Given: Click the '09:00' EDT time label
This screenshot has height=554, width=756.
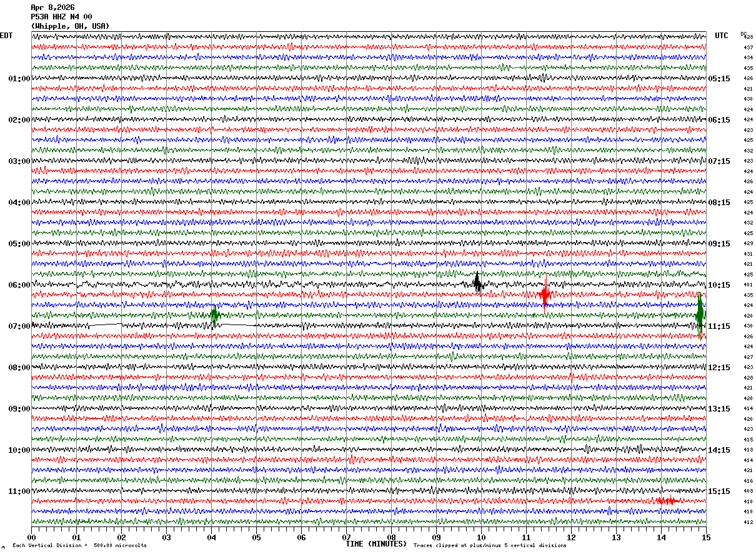Looking at the screenshot, I should [x=19, y=409].
